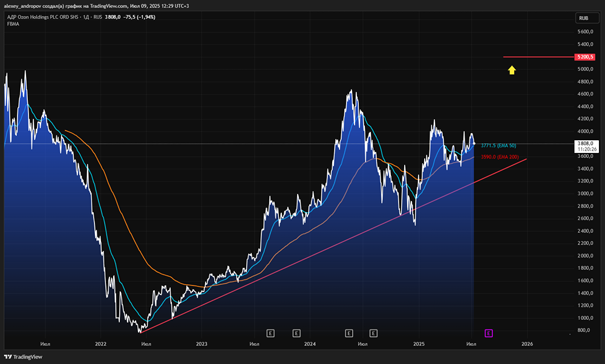Select the yellow up-arrow drawing on the chart
The image size is (605, 364).
(x=512, y=70)
